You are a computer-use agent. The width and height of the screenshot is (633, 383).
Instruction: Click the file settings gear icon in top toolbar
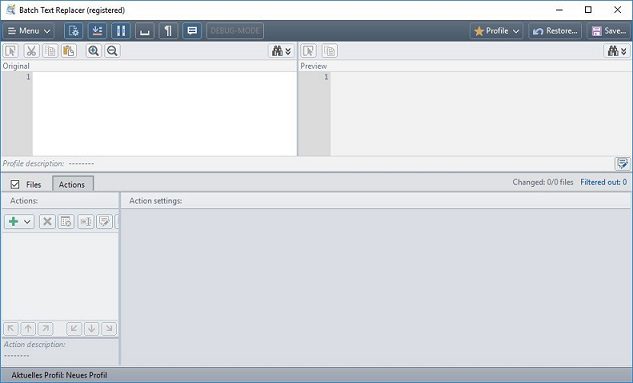[x=73, y=31]
